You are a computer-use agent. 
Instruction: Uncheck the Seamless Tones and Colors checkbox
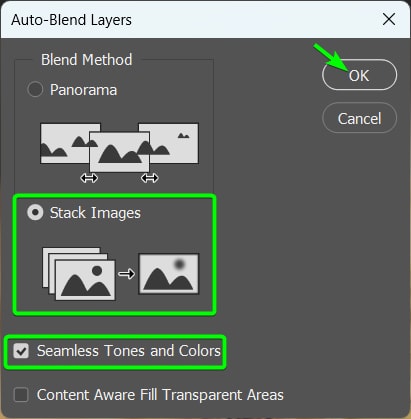pos(21,351)
